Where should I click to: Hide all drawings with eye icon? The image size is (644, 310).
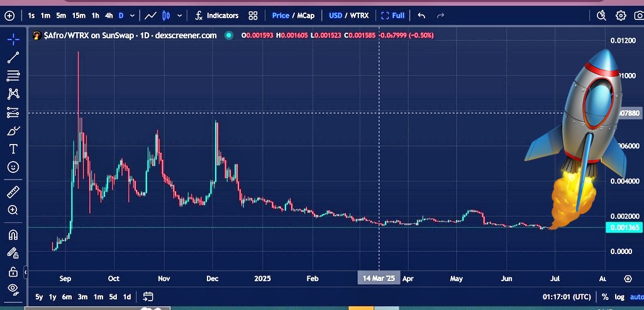click(13, 289)
